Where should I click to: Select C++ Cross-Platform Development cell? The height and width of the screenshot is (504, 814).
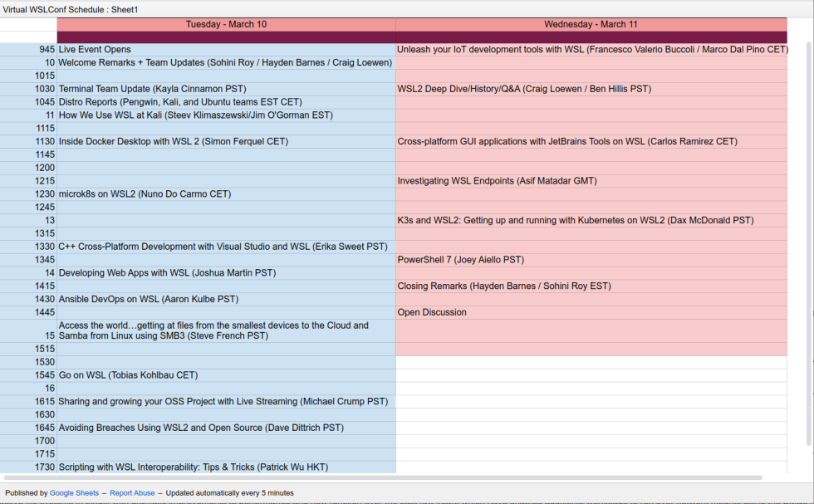click(226, 247)
